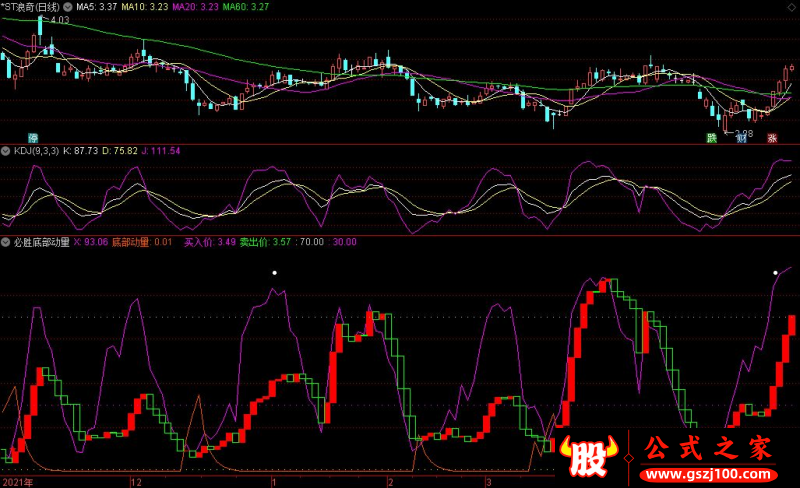This screenshot has width=800, height=488.
Task: Click the left white dot signal marker
Action: coord(274,273)
